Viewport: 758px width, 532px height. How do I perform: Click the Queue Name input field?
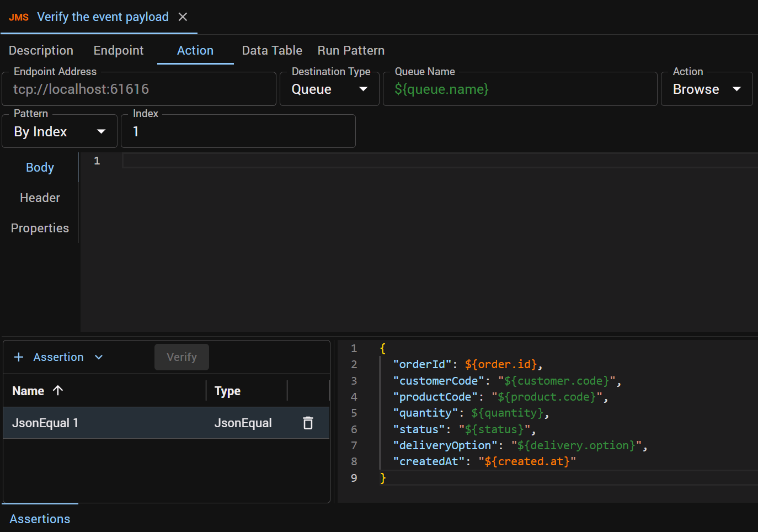(520, 89)
